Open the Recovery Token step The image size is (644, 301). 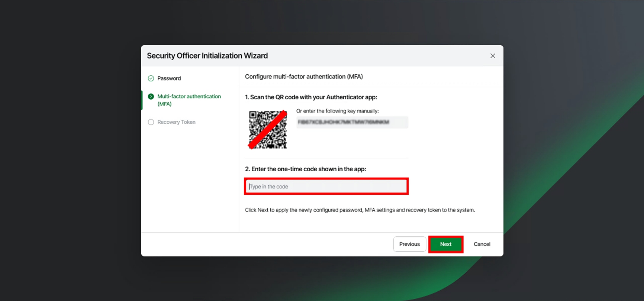tap(176, 122)
